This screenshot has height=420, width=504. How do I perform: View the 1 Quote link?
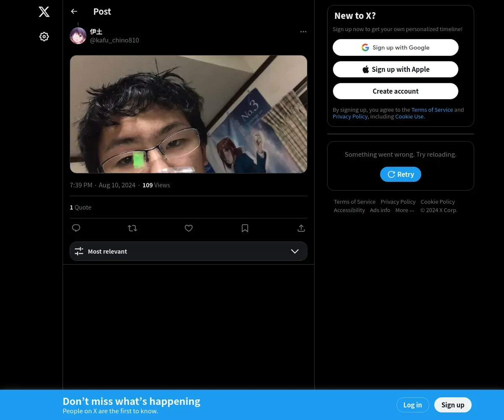(x=81, y=207)
